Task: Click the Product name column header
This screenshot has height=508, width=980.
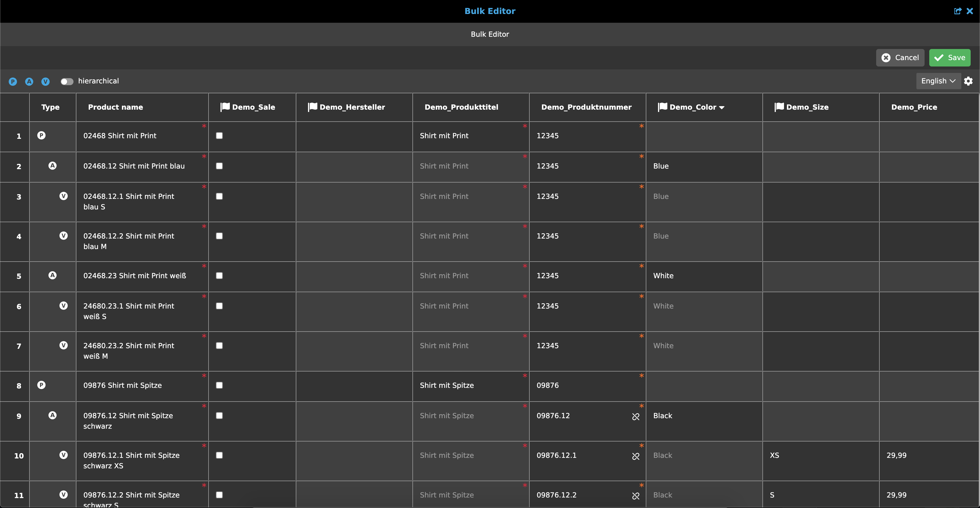Action: [x=115, y=107]
